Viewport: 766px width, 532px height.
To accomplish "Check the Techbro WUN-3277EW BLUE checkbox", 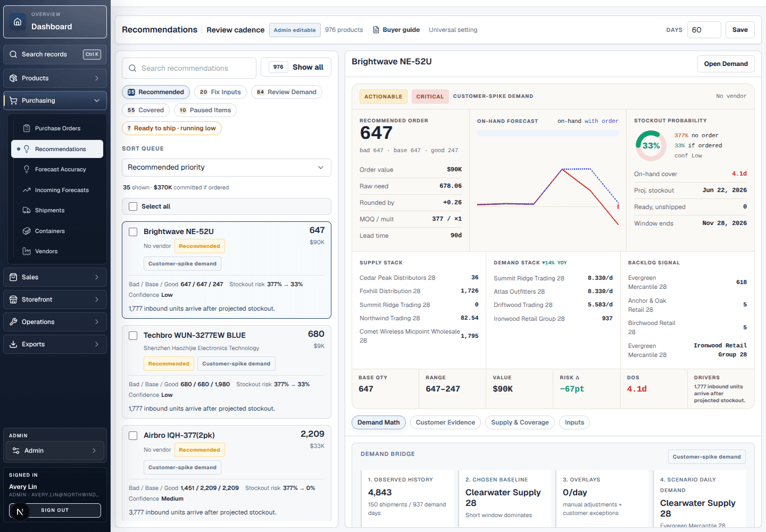I will point(133,335).
